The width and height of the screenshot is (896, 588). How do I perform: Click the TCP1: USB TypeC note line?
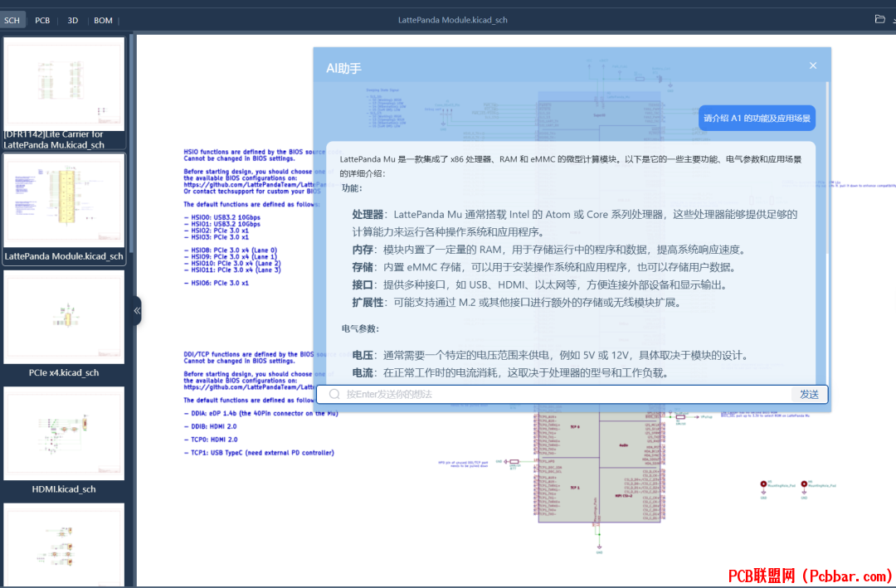coord(259,453)
